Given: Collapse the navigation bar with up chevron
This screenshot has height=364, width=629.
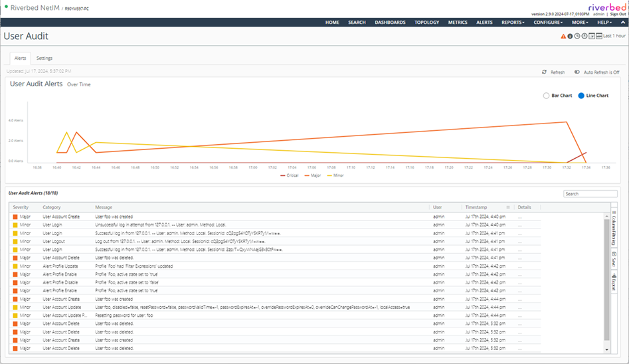Looking at the screenshot, I should (622, 23).
